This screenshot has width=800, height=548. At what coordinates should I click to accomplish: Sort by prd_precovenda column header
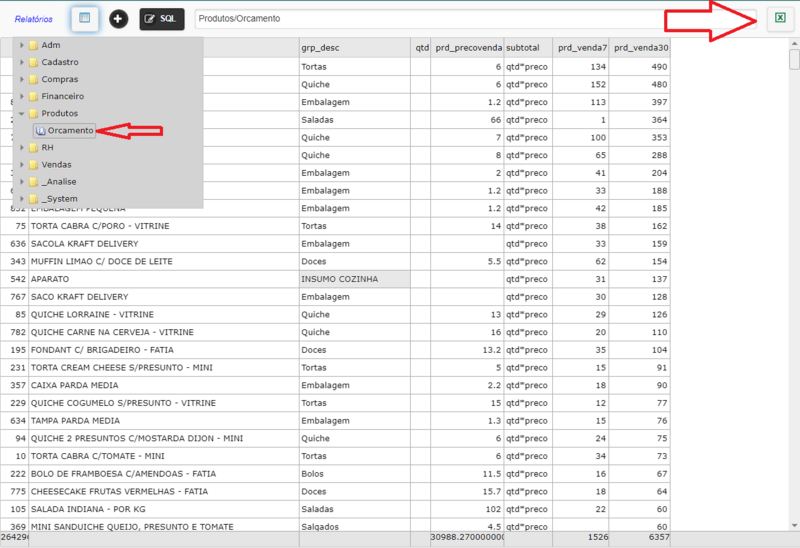coord(467,47)
